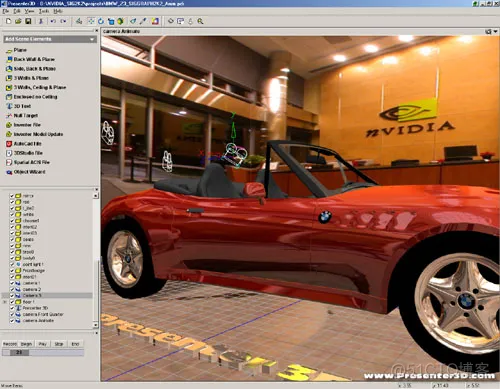Uncheck the camera Front Quarter checkbox
Screen dimensions: 500x389
tap(12, 314)
